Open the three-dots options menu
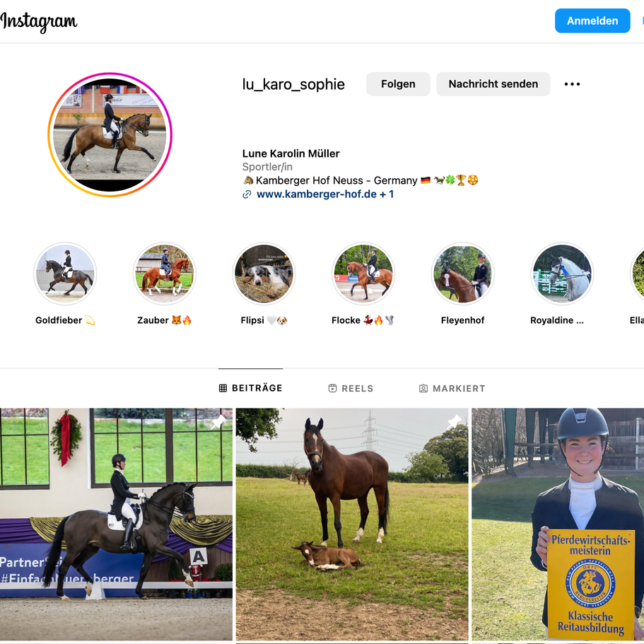The width and height of the screenshot is (644, 644). [x=572, y=84]
